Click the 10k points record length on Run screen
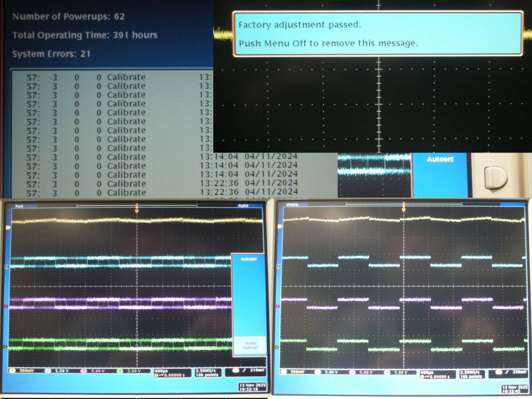Screen dimensions: 532x399 click(207, 375)
